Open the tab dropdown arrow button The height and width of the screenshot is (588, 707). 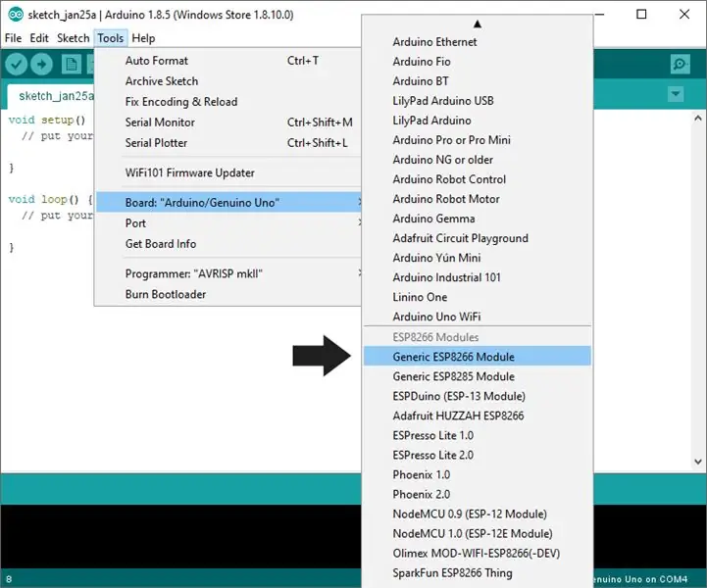click(x=676, y=94)
